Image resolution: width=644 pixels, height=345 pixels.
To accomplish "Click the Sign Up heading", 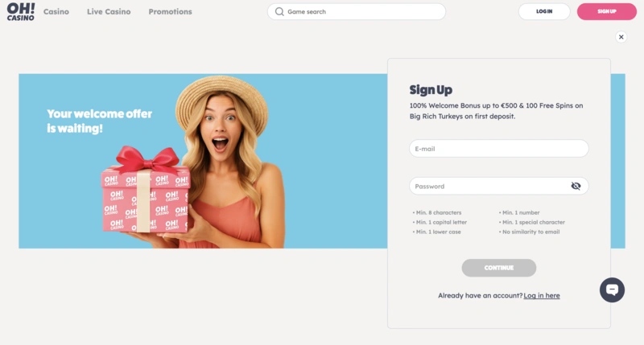I will [x=431, y=90].
